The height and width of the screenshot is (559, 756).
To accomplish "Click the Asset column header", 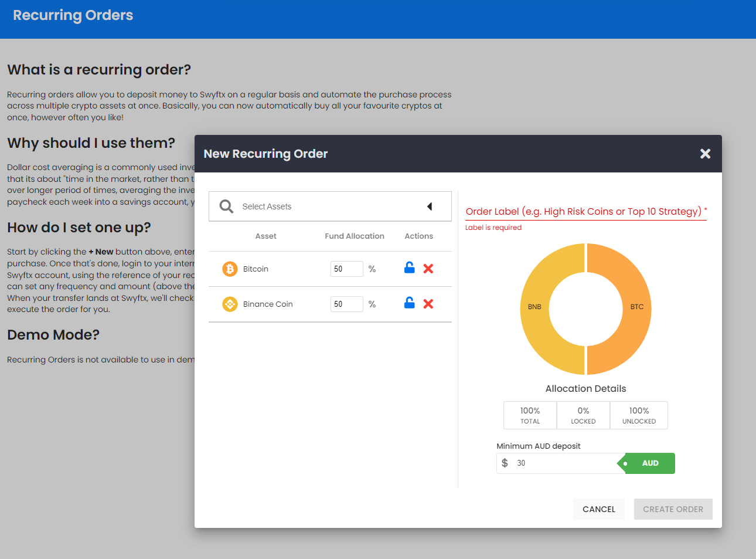I will pyautogui.click(x=265, y=236).
